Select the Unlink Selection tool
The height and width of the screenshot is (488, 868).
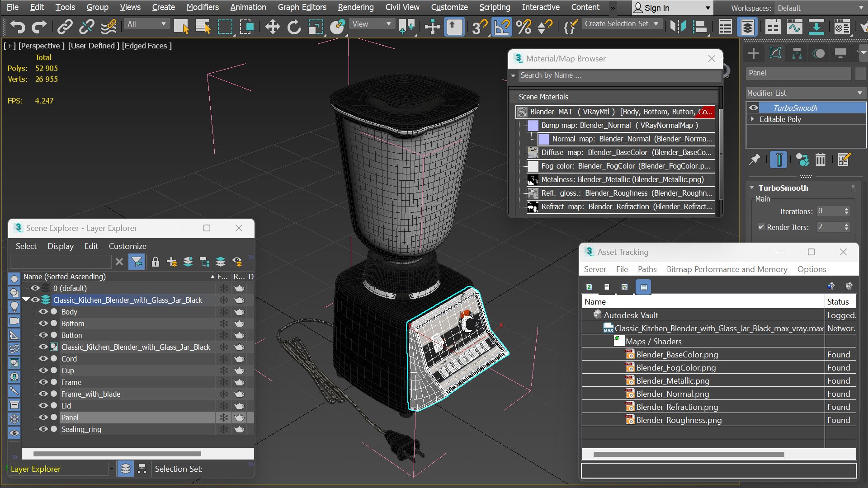click(86, 27)
